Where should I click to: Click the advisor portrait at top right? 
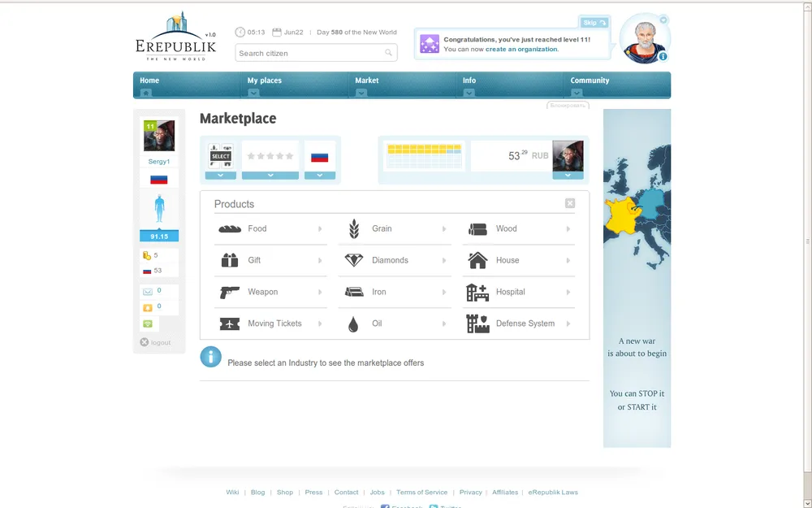click(x=645, y=39)
